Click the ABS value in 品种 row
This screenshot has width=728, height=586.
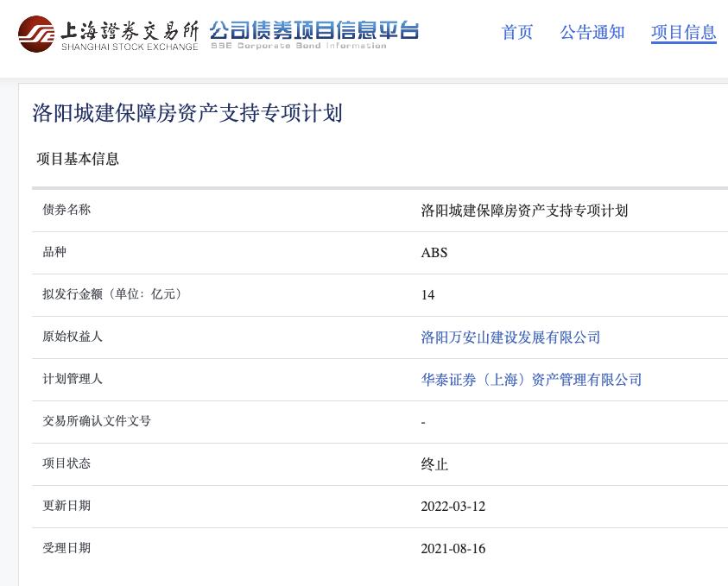tap(434, 253)
